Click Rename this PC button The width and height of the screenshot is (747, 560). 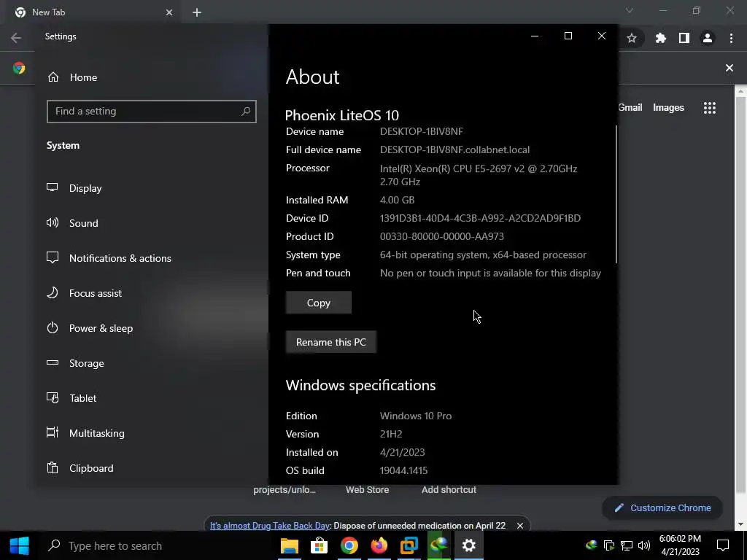[331, 342]
